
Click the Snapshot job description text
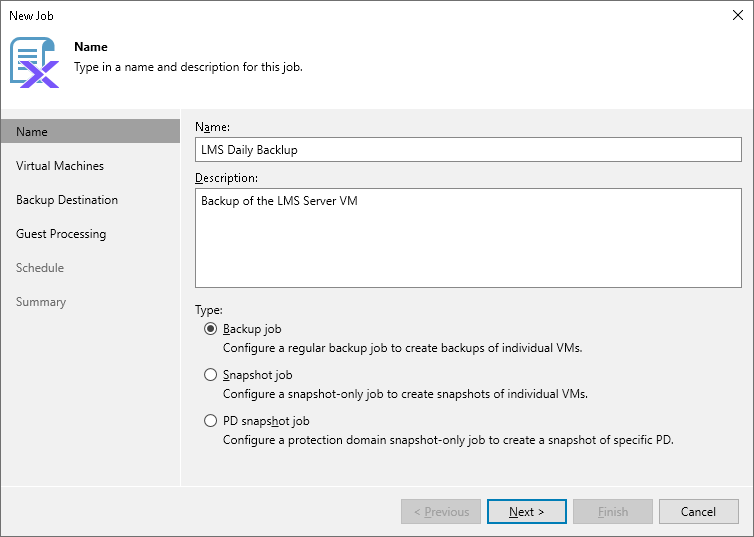point(405,394)
